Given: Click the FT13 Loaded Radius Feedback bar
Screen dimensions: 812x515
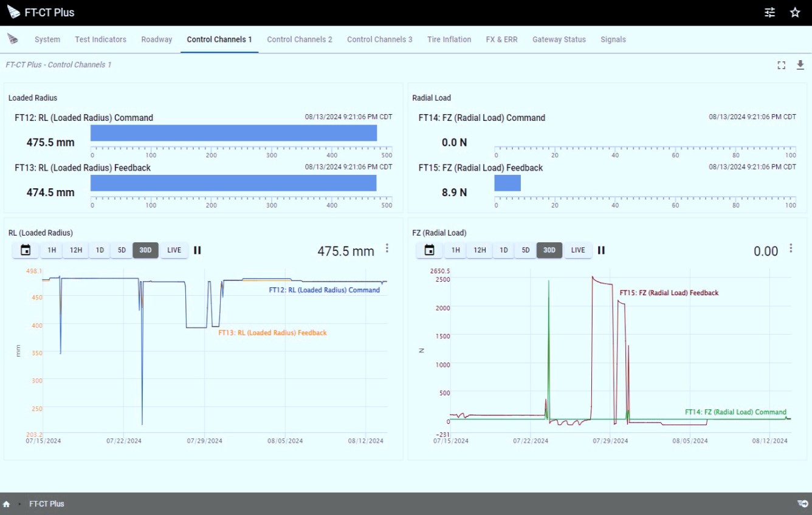Looking at the screenshot, I should (x=233, y=183).
